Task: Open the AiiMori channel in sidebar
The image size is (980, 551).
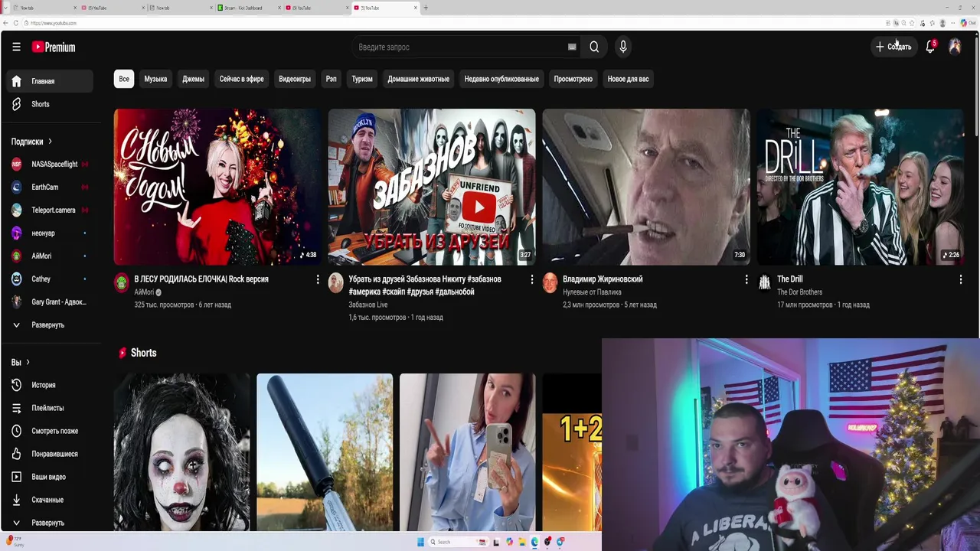Action: pyautogui.click(x=50, y=256)
